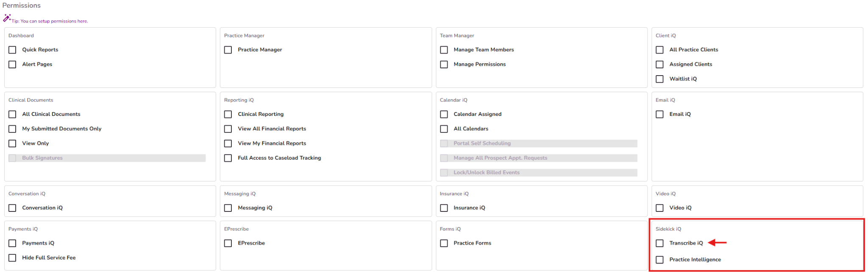Viewport: 868px width, 273px height.
Task: Check the Alert Pages permission
Action: [x=13, y=65]
